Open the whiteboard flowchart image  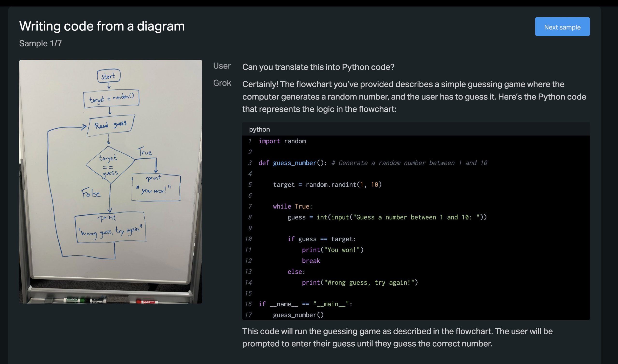[x=110, y=182]
